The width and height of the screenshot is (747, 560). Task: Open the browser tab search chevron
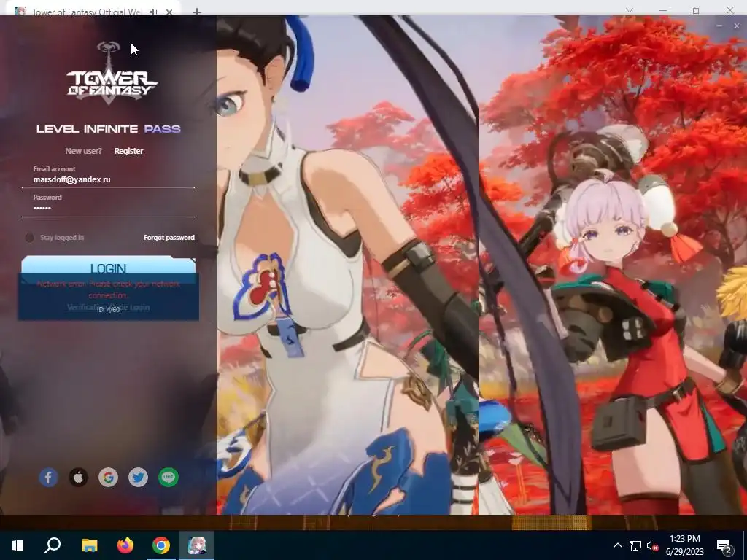[x=630, y=10]
